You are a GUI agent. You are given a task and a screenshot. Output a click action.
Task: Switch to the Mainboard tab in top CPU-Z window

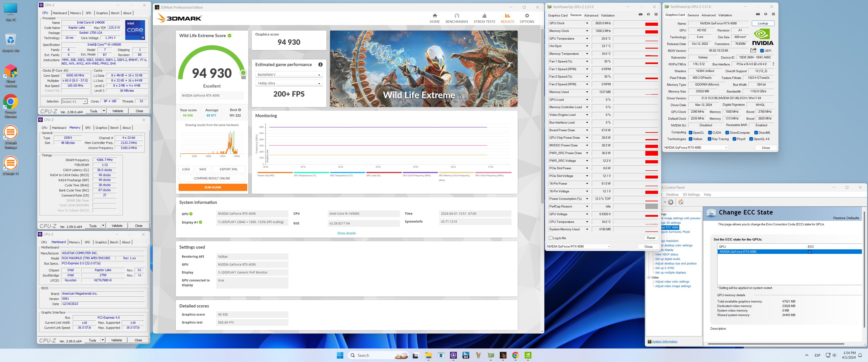click(60, 13)
